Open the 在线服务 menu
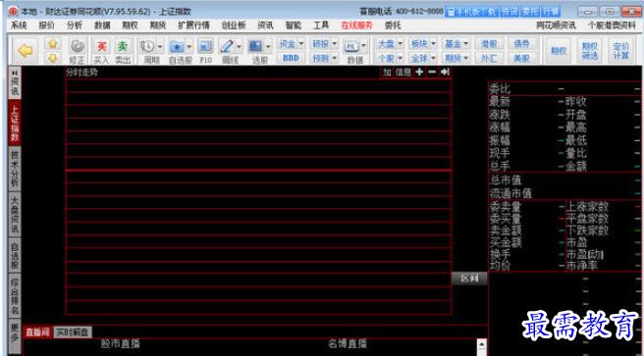Viewport: 644px width, 356px height. pyautogui.click(x=356, y=25)
